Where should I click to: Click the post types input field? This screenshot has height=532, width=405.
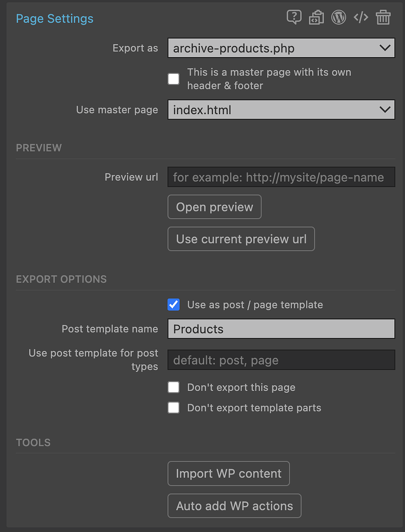(281, 360)
